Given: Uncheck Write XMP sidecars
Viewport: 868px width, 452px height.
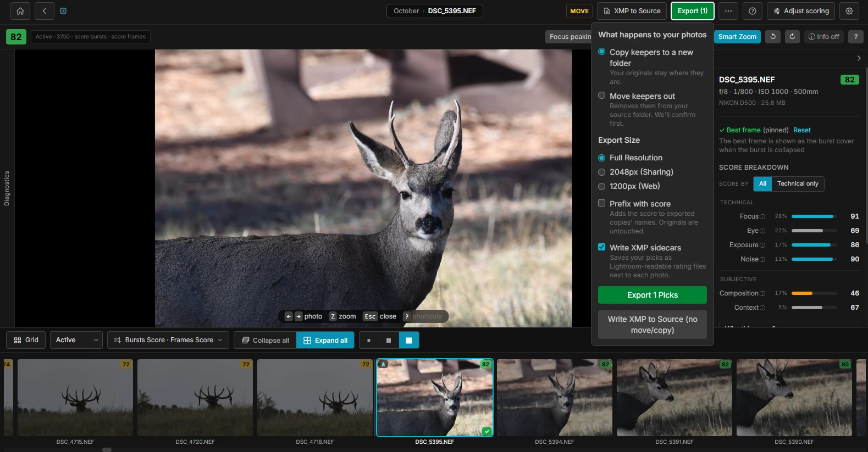Looking at the screenshot, I should 602,247.
